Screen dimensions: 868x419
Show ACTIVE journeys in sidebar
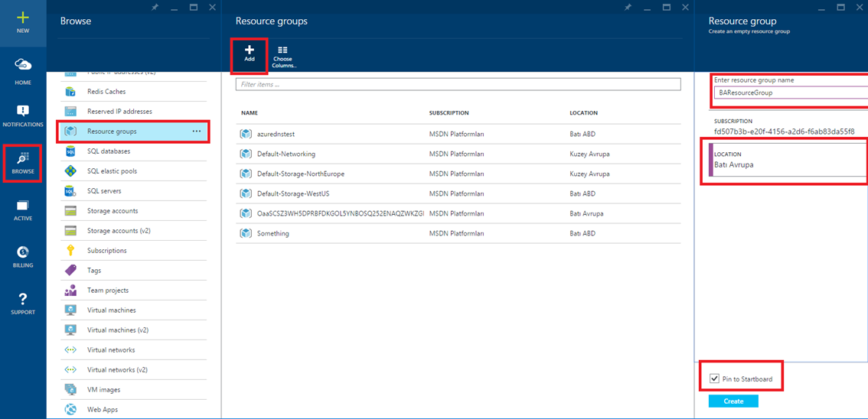tap(23, 210)
